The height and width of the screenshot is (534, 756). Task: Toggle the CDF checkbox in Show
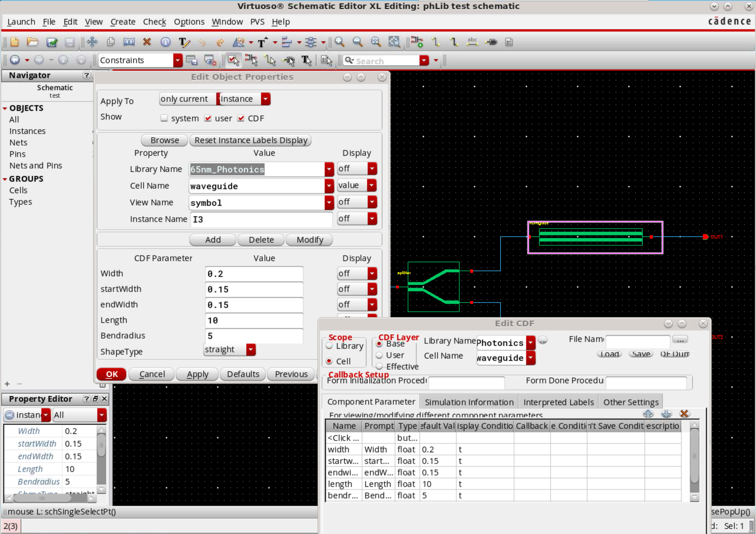pyautogui.click(x=241, y=118)
